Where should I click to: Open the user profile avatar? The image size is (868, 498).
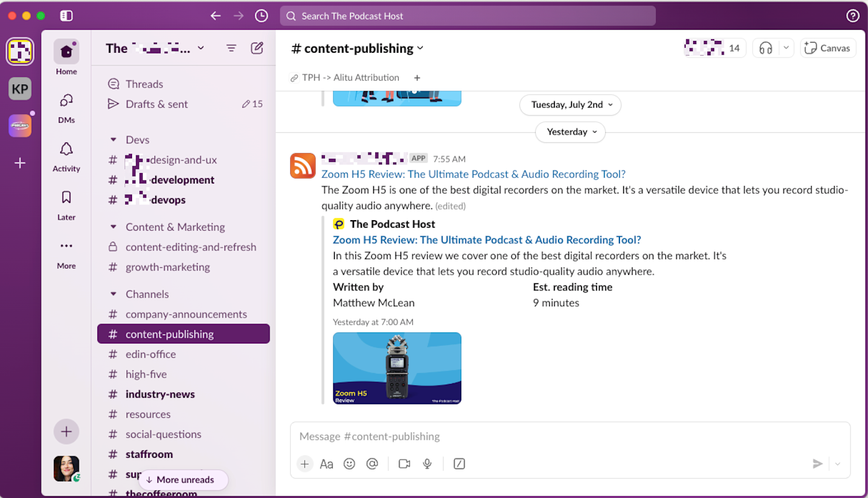click(x=66, y=469)
